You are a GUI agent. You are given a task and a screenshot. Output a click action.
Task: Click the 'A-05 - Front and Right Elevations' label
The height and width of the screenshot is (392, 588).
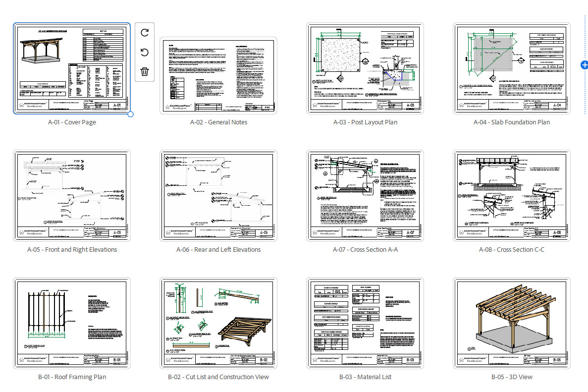pos(72,249)
